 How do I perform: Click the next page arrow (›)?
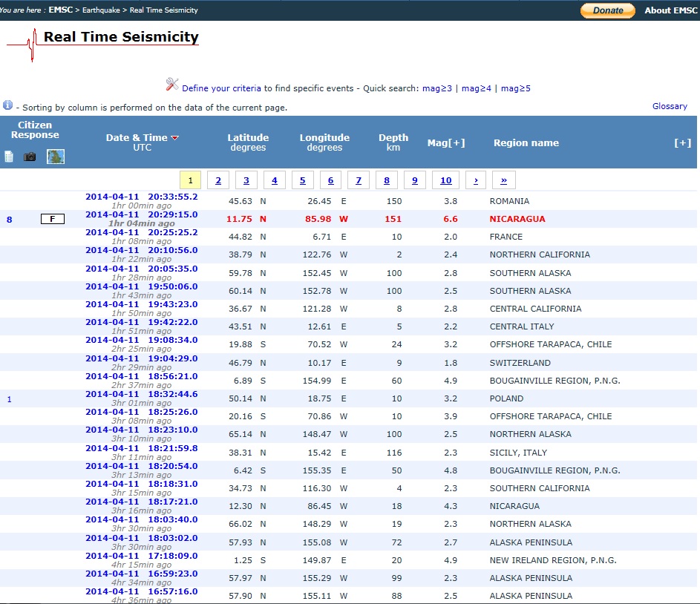pyautogui.click(x=476, y=180)
